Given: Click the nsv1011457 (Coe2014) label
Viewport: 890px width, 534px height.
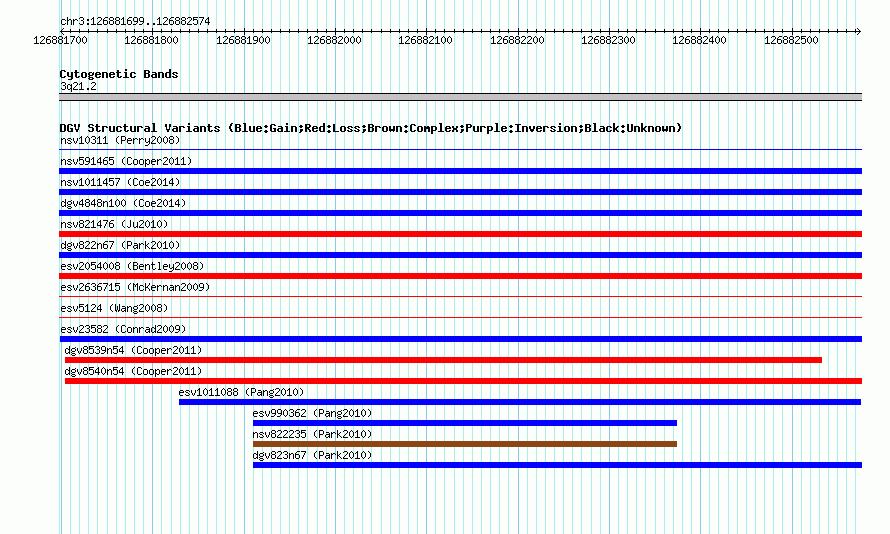Looking at the screenshot, I should pos(120,182).
